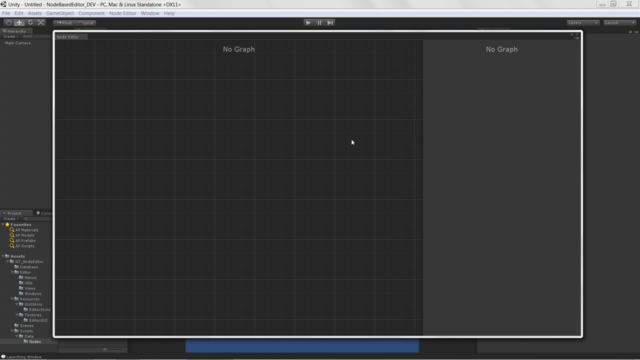Open the File menu
Viewport: 640px width, 360px height.
[x=6, y=13]
